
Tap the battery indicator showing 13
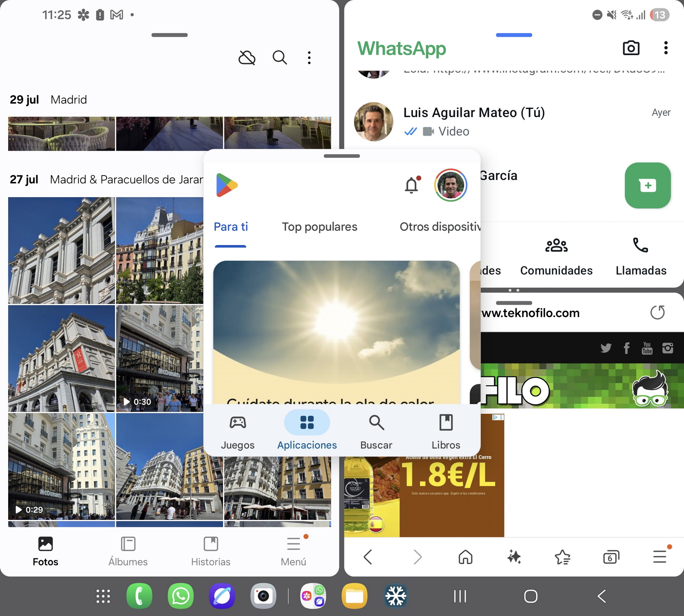pyautogui.click(x=659, y=15)
